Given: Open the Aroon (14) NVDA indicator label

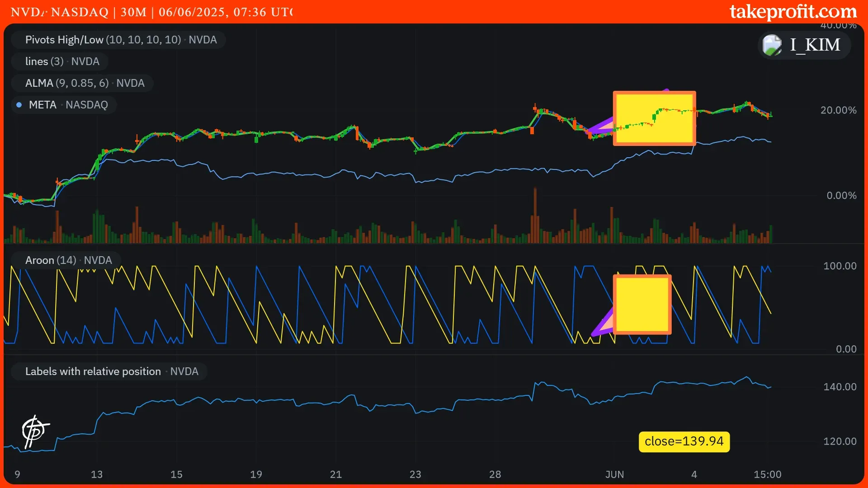Looking at the screenshot, I should [68, 260].
